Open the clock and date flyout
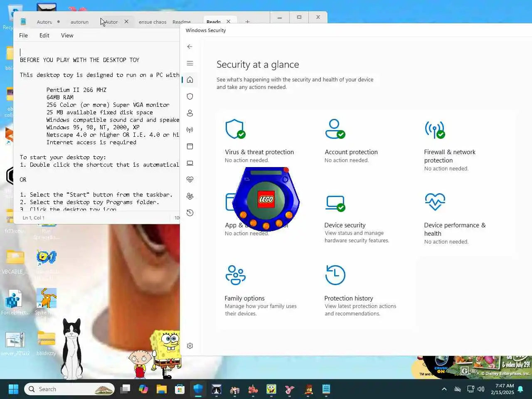 [x=502, y=389]
